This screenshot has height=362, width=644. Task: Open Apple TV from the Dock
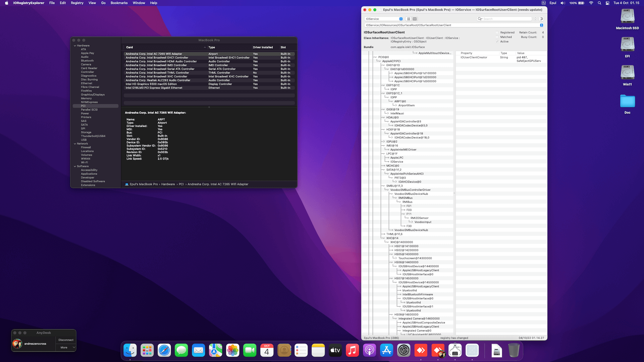335,351
